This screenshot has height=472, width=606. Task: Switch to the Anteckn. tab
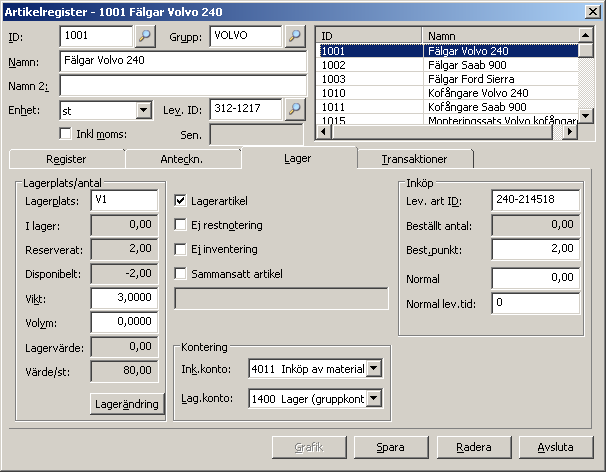coord(182,159)
